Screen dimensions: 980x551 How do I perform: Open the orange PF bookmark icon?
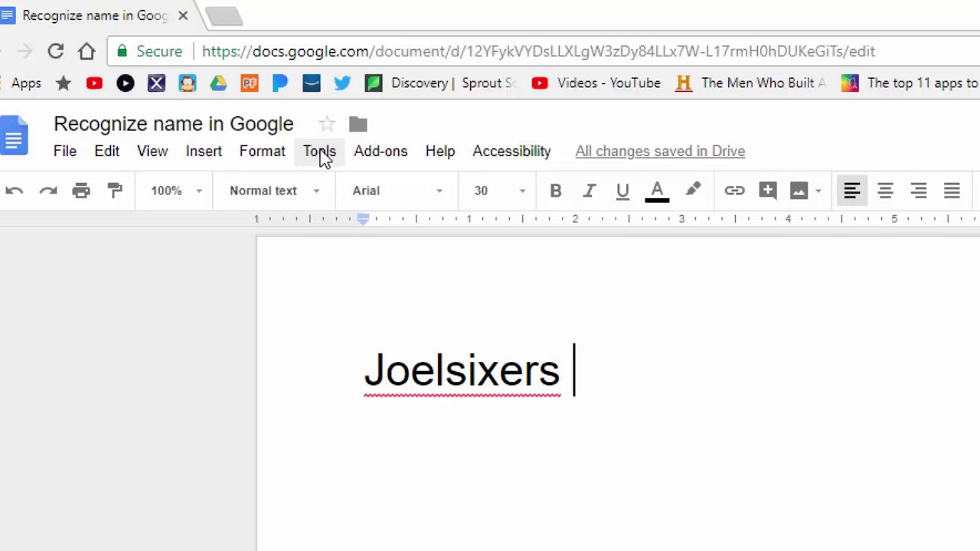250,83
